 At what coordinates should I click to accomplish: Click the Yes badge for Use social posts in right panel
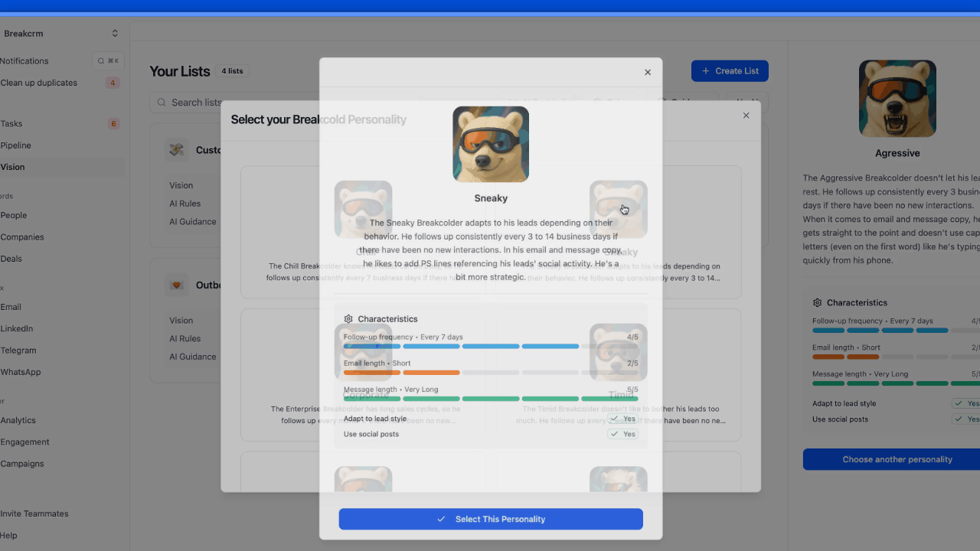tap(966, 419)
